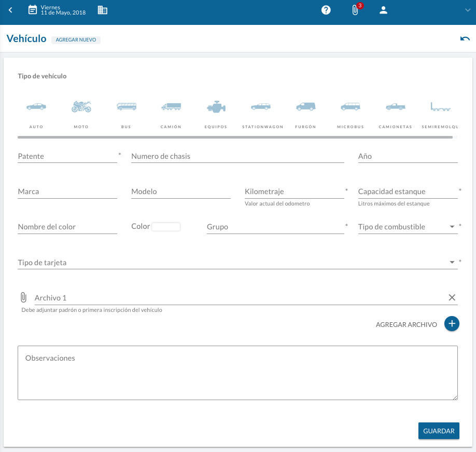Click the Vehículo page title
Image resolution: width=476 pixels, height=452 pixels.
click(26, 38)
